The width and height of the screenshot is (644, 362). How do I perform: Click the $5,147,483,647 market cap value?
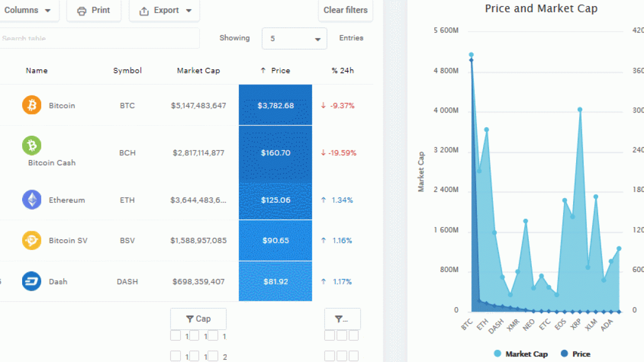[198, 106]
